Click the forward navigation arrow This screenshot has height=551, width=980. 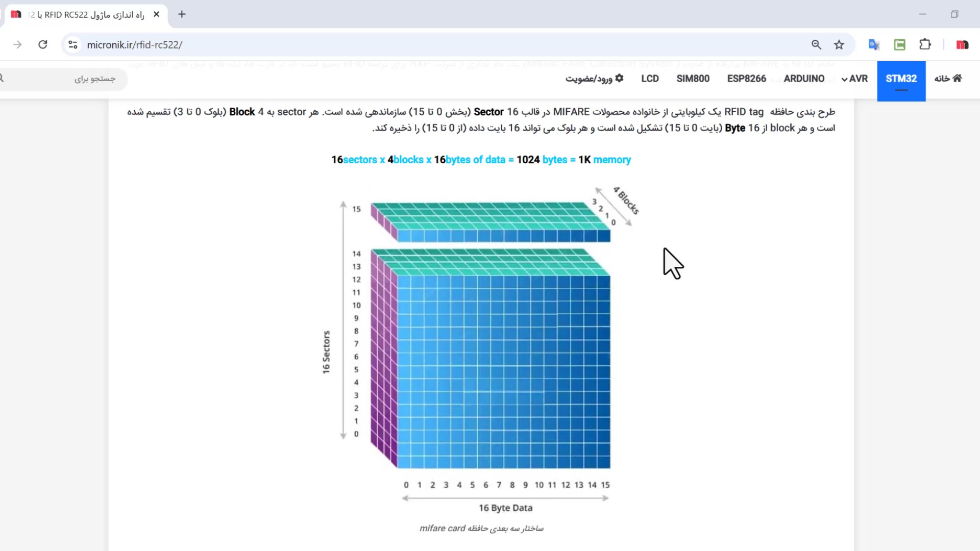17,45
